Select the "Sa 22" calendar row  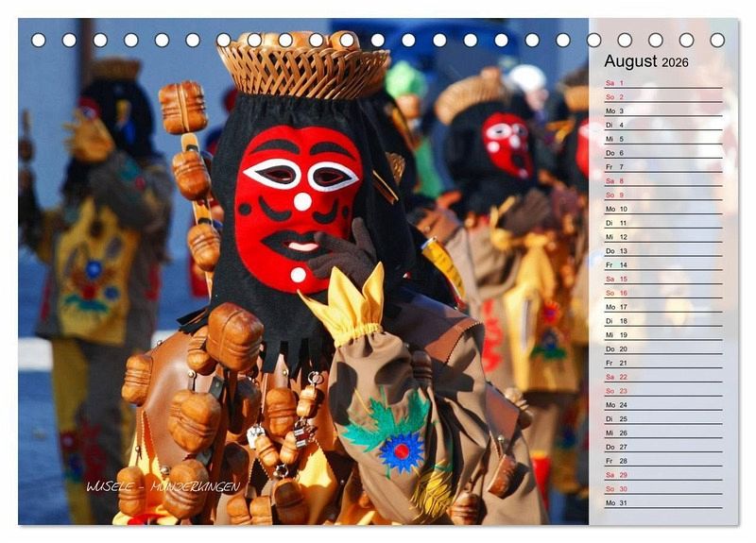[x=663, y=376]
